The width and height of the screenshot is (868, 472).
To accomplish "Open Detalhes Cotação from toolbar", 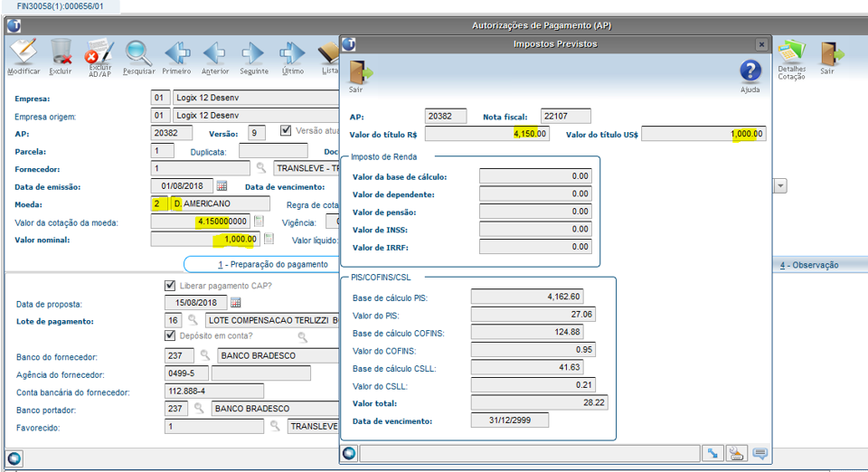I will pyautogui.click(x=791, y=52).
